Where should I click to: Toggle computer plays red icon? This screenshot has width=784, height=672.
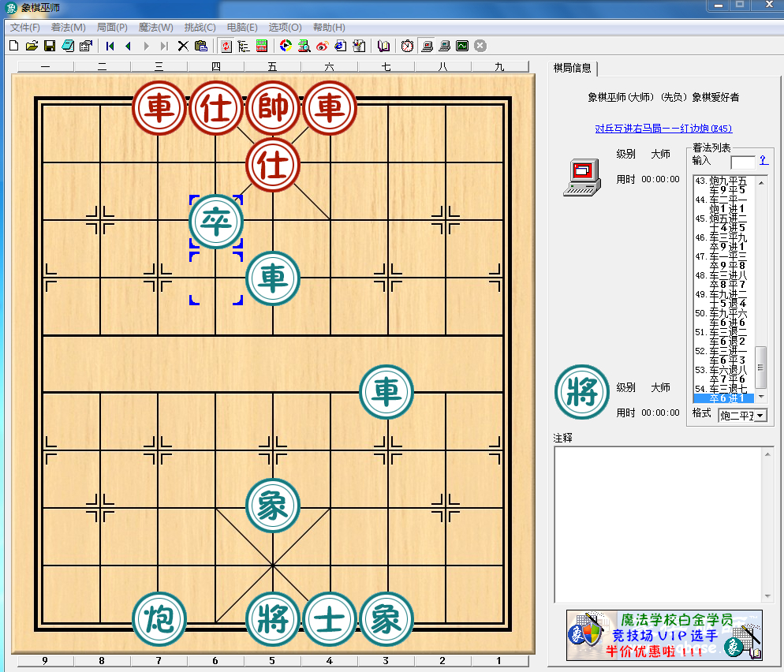coord(427,46)
